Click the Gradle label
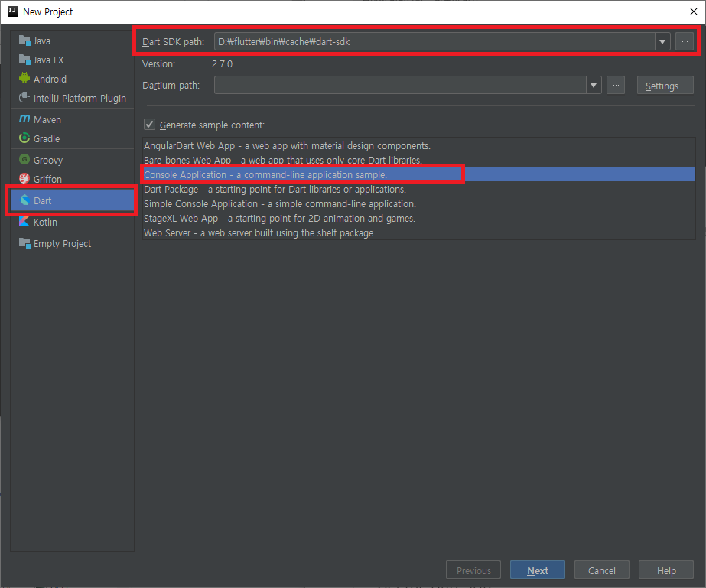Screen dimensions: 706x588 pos(47,138)
